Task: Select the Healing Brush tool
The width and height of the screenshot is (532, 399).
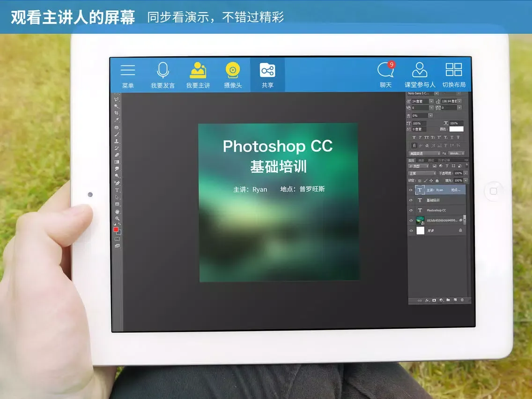Action: pos(116,127)
